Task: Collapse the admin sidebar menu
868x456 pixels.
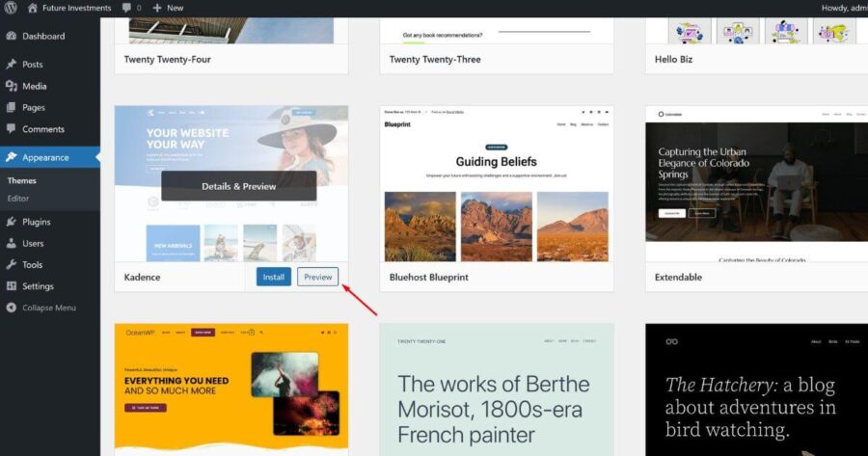Action: coord(50,308)
